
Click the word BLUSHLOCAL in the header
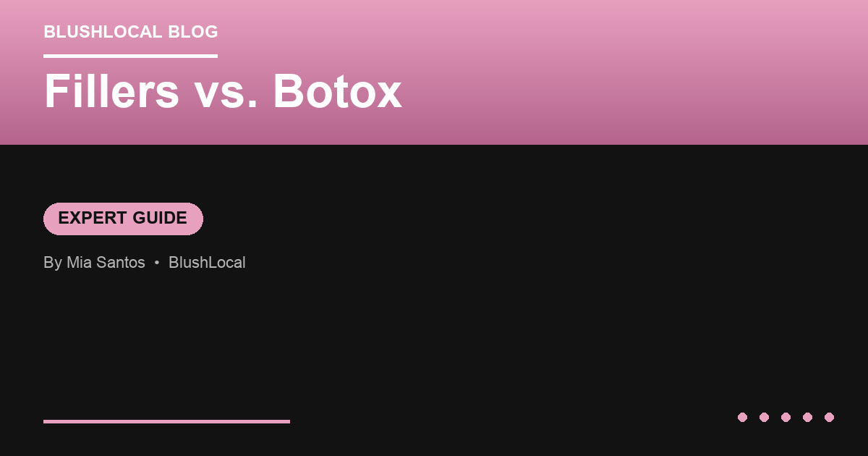103,32
